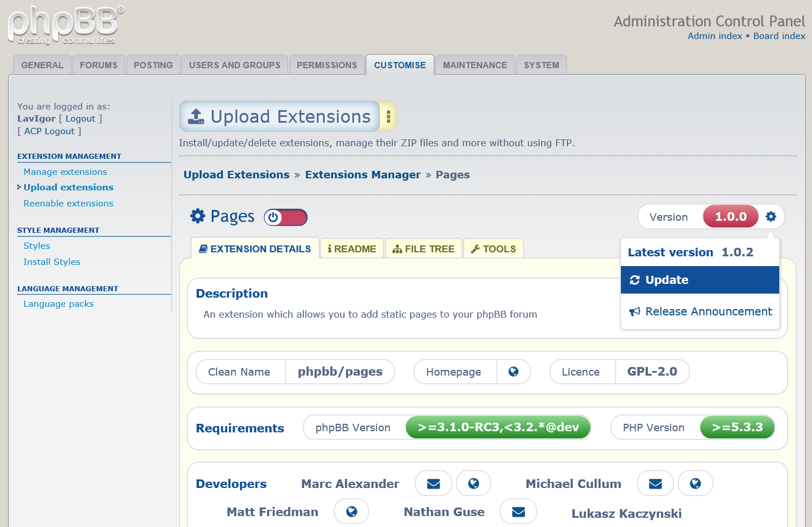Click the phpbb/pages clean name value
This screenshot has height=527, width=812.
[x=340, y=372]
